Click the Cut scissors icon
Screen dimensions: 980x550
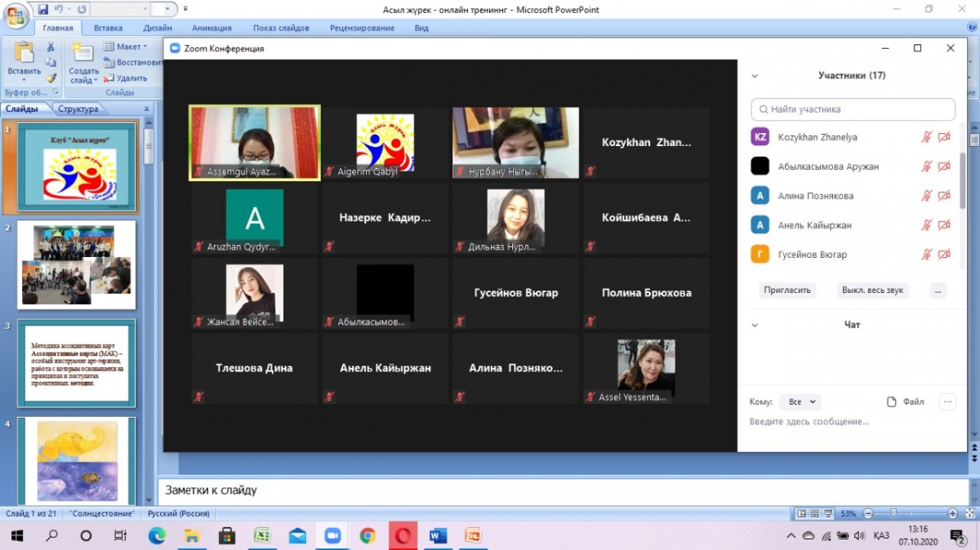click(51, 47)
